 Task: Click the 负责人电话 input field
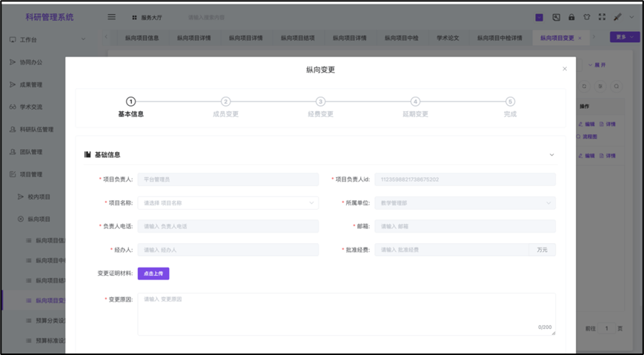[228, 227]
